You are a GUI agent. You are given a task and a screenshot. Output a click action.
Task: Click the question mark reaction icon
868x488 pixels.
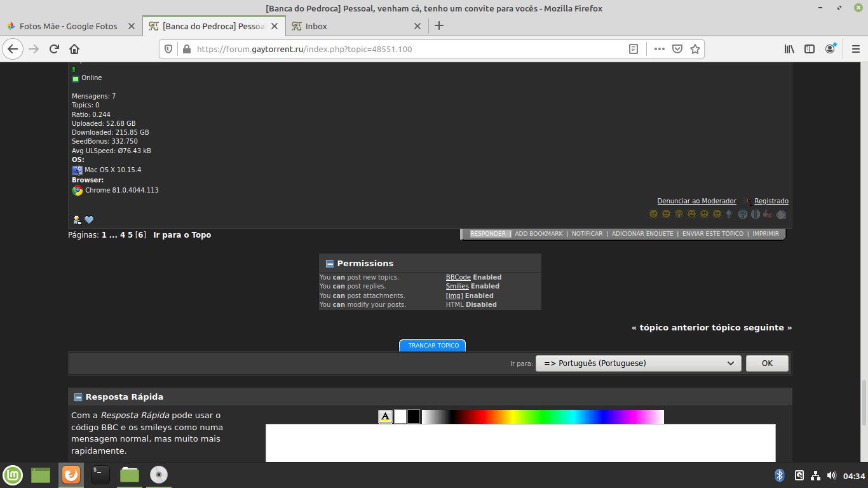[742, 214]
